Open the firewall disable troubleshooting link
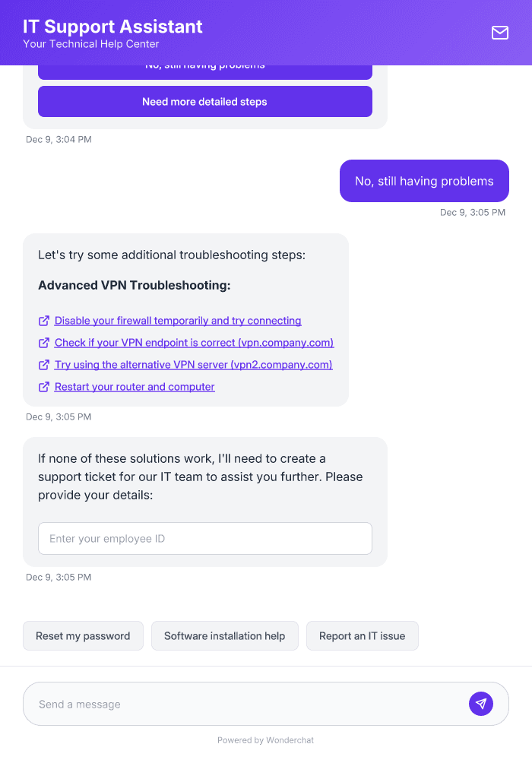Screen dimensions: 532x760 coord(177,320)
